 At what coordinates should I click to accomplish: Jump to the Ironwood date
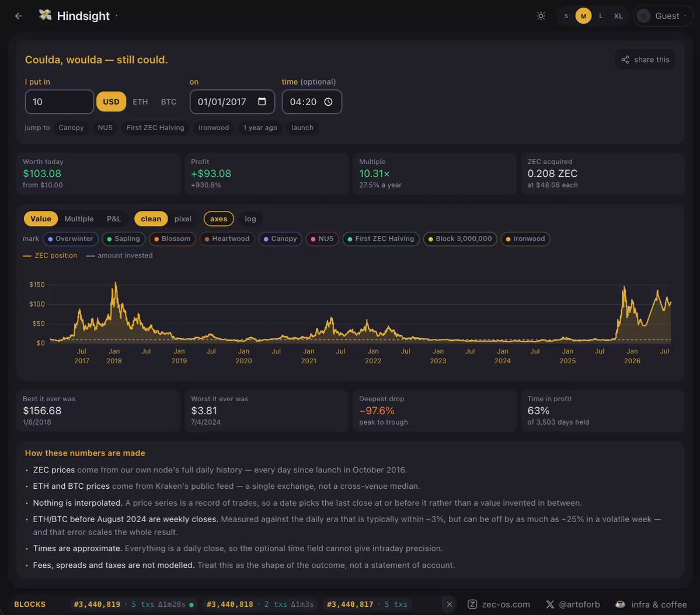pos(214,128)
